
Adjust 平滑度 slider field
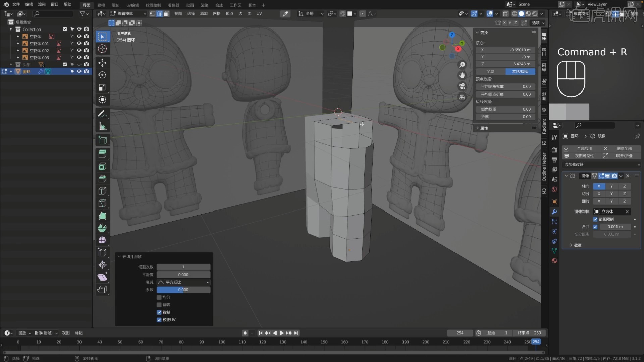(183, 275)
